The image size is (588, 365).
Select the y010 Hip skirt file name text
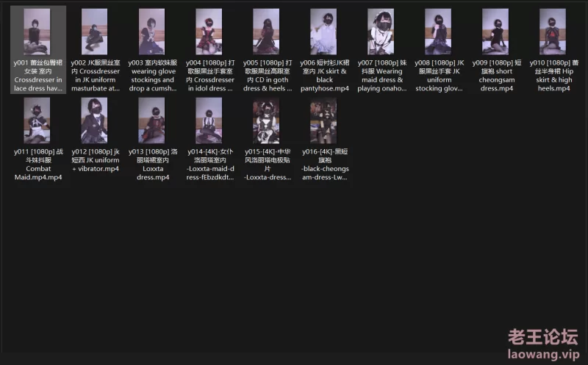coord(551,76)
